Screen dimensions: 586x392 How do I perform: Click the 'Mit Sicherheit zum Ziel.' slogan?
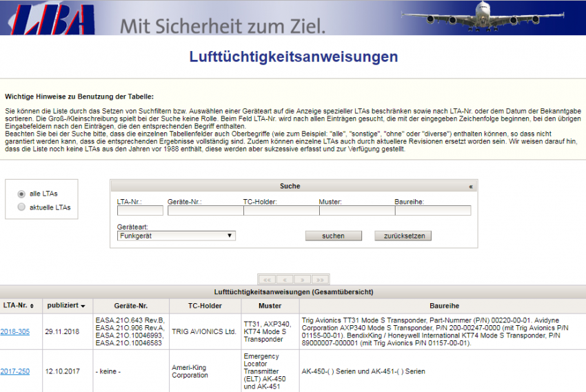point(223,26)
